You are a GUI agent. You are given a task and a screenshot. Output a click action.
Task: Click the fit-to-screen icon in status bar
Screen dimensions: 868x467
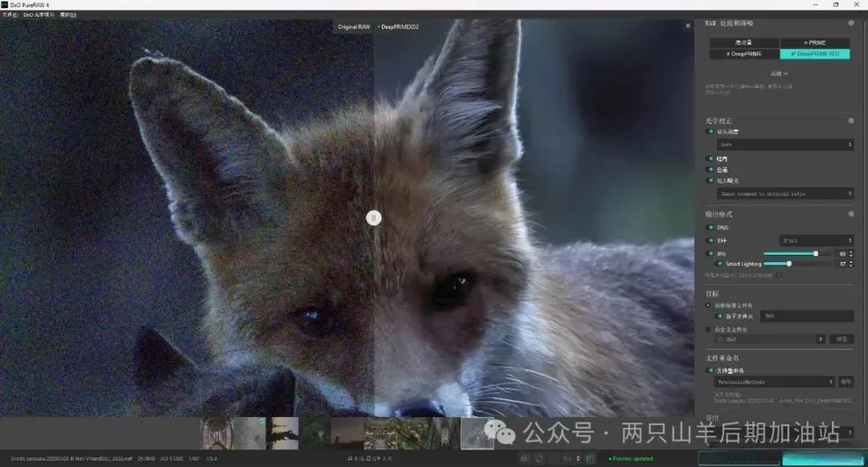coord(590,458)
